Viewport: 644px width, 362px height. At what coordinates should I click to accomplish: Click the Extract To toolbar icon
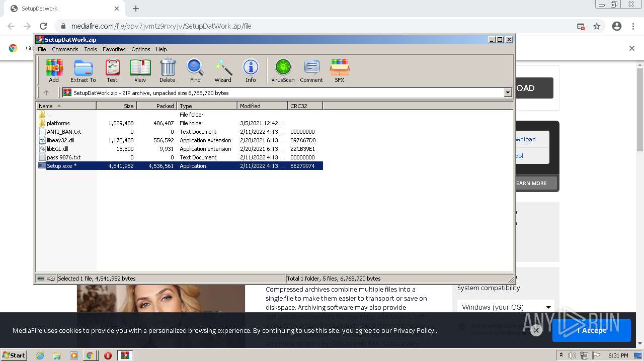pyautogui.click(x=83, y=71)
